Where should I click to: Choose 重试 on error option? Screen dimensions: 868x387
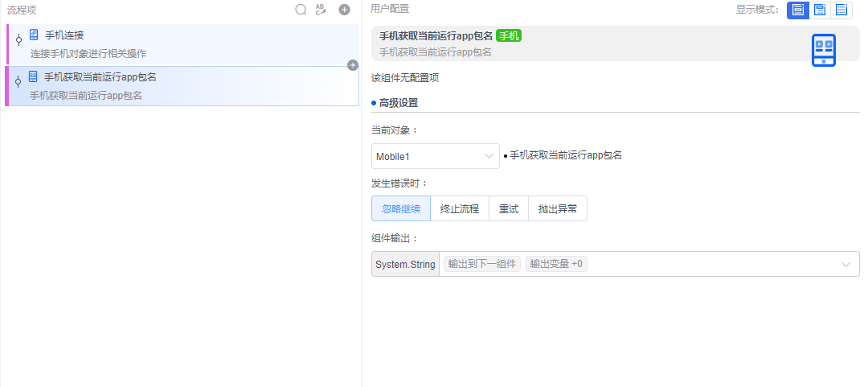click(509, 208)
